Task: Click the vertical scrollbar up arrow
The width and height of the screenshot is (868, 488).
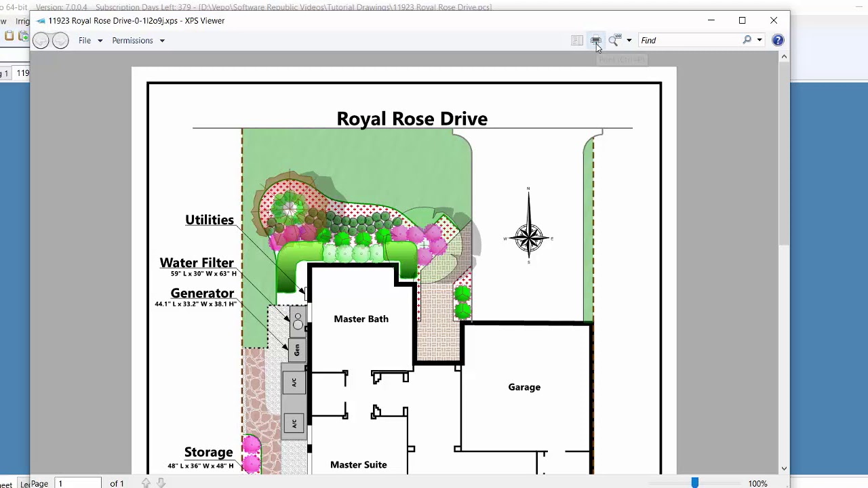Action: [785, 57]
